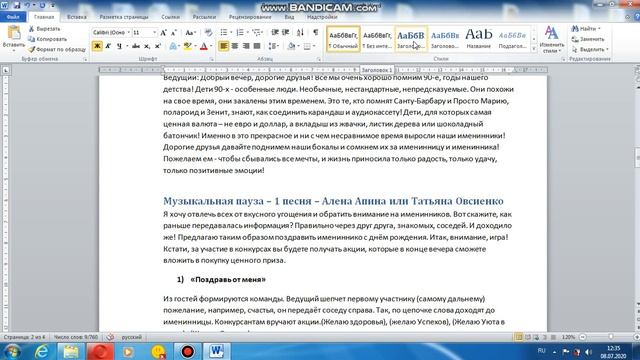The image size is (640, 360).
Task: Apply superscript formatting
Action: coord(158,46)
